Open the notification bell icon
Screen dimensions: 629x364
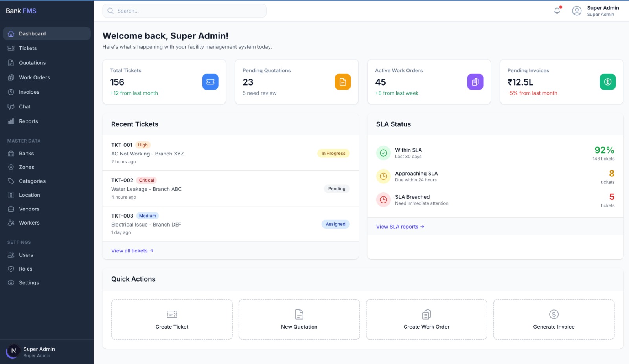click(x=557, y=11)
